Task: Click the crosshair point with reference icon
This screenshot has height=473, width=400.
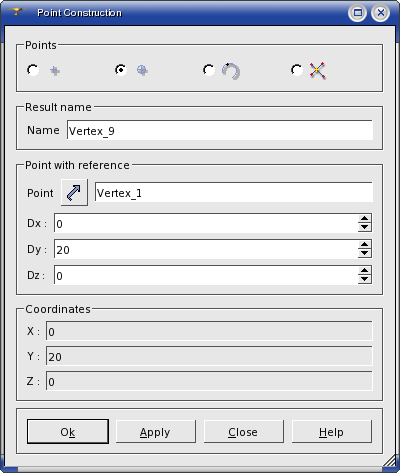Action: point(142,70)
